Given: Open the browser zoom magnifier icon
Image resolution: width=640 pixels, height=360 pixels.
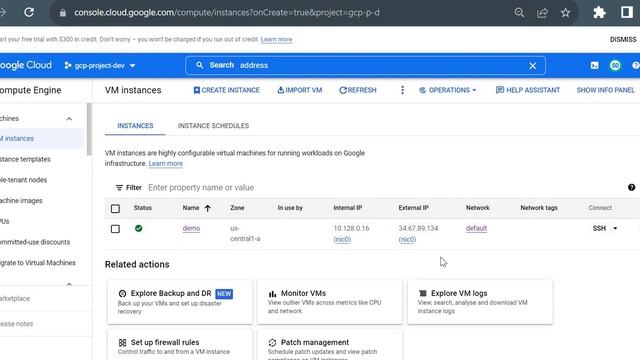Looking at the screenshot, I should 519,13.
